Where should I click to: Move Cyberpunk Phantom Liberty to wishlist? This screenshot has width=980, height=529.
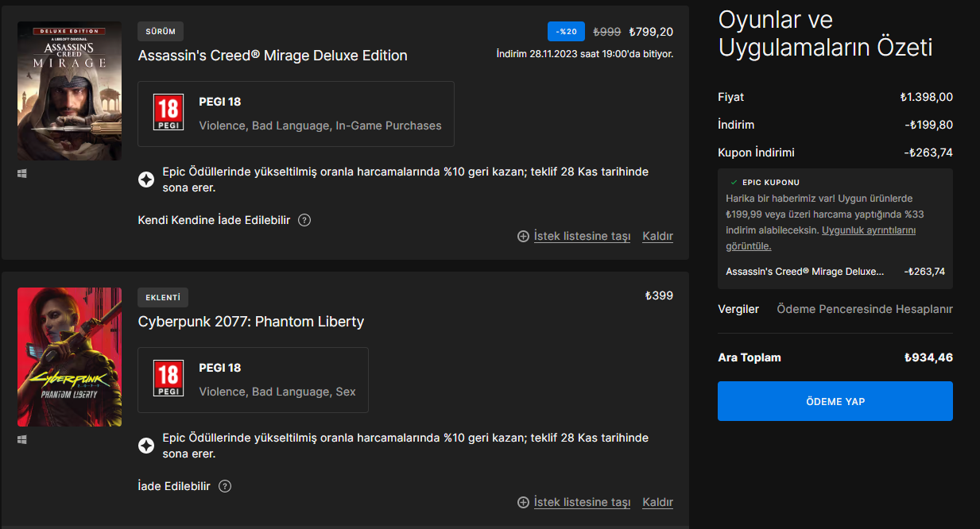coord(575,502)
